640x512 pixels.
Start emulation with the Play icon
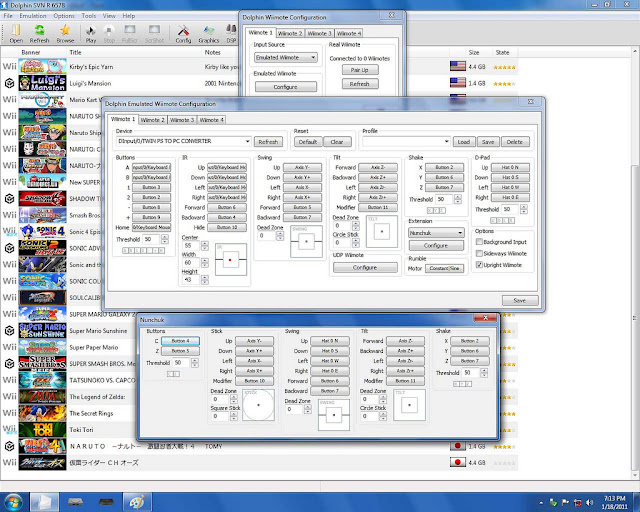point(91,33)
